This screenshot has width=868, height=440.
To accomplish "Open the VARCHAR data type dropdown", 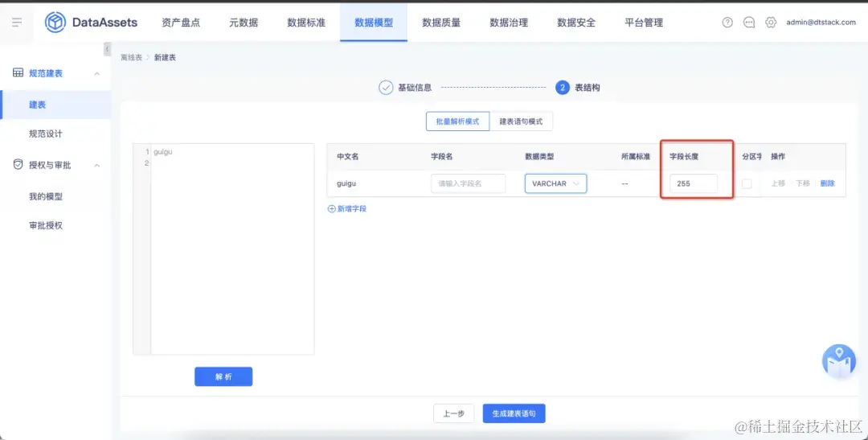I will tap(556, 183).
